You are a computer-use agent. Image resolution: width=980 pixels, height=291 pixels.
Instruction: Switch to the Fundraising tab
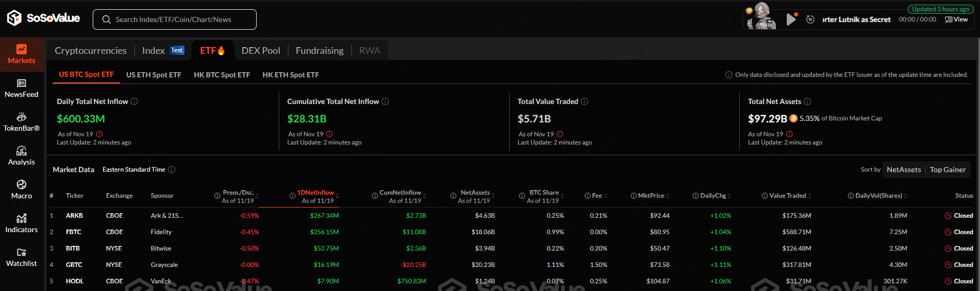point(320,50)
